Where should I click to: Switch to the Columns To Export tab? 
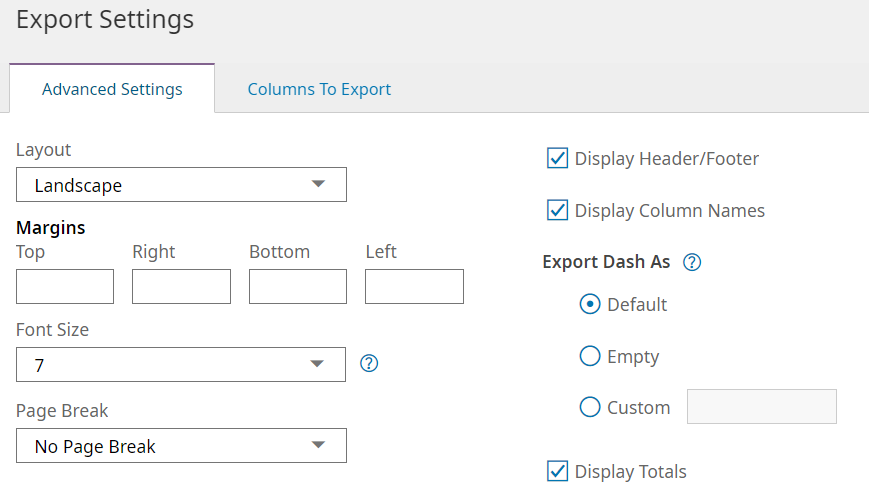319,89
